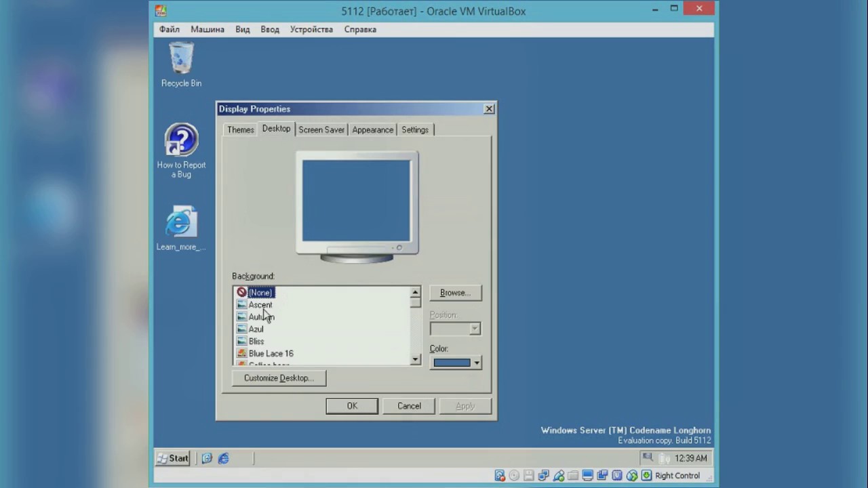Click the bitmap icon beside Blue Lace 16
The width and height of the screenshot is (868, 488).
click(x=241, y=353)
